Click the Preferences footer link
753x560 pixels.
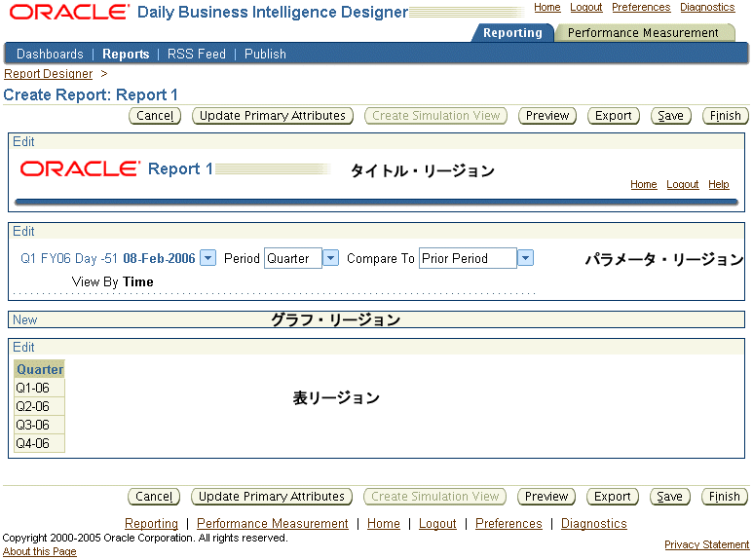pos(508,524)
